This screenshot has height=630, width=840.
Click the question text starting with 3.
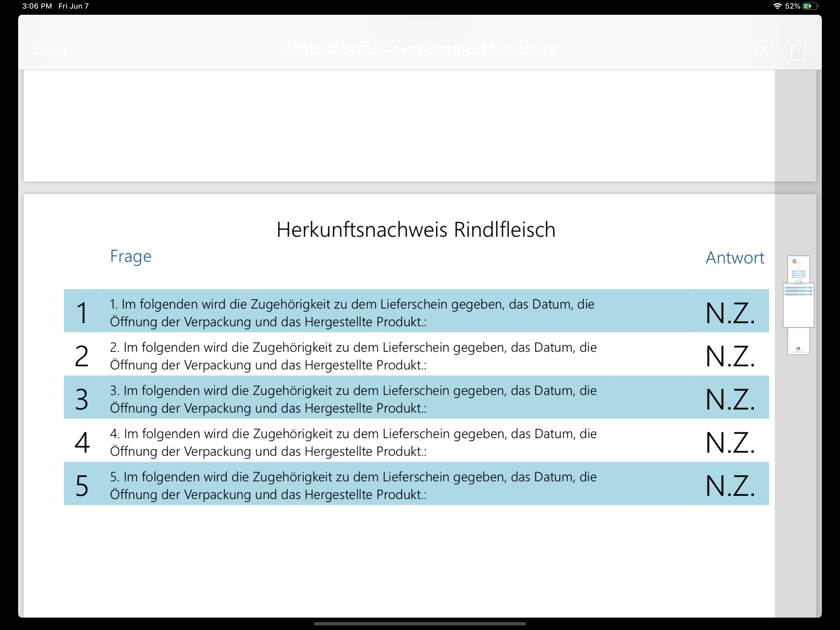tap(353, 399)
